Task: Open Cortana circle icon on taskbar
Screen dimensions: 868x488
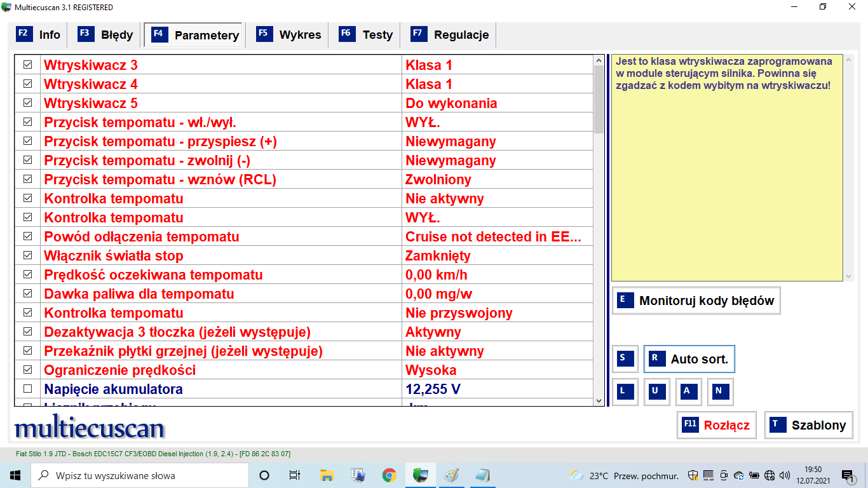Action: (264, 475)
